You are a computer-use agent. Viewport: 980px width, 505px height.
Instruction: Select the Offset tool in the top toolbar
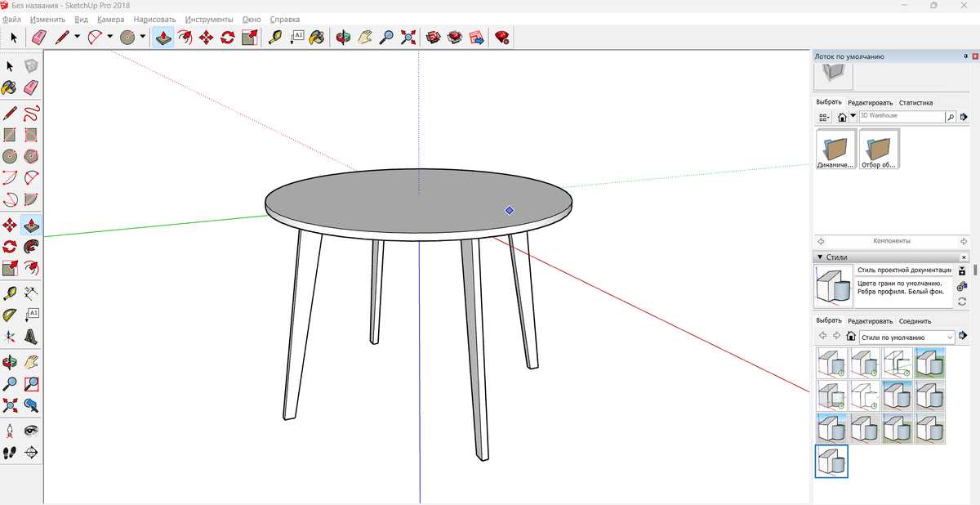pyautogui.click(x=185, y=37)
